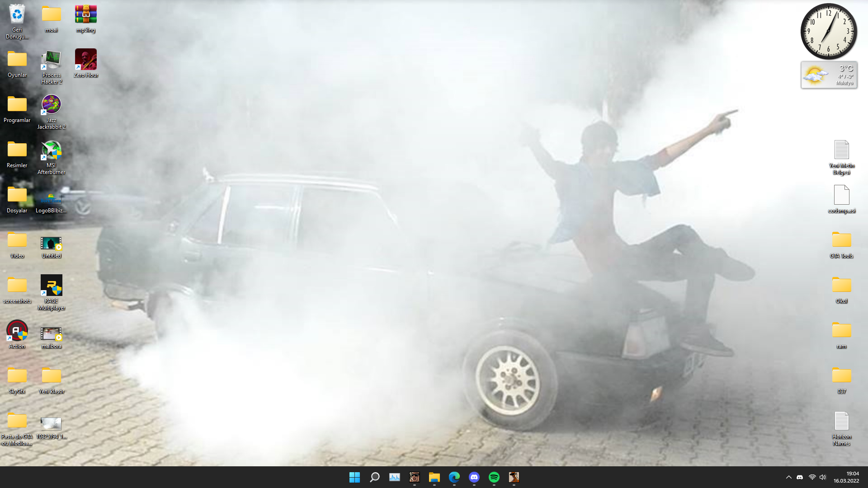Open Discord in the taskbar

click(474, 477)
